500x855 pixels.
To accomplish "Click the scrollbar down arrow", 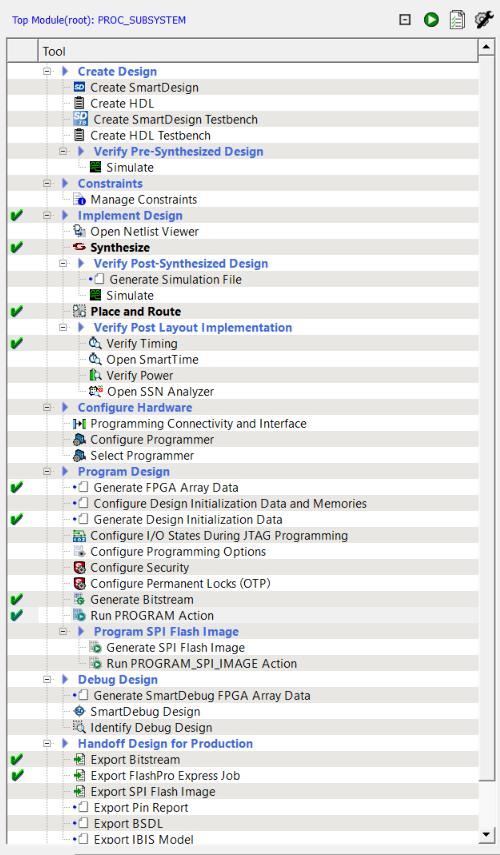I will pyautogui.click(x=486, y=834).
